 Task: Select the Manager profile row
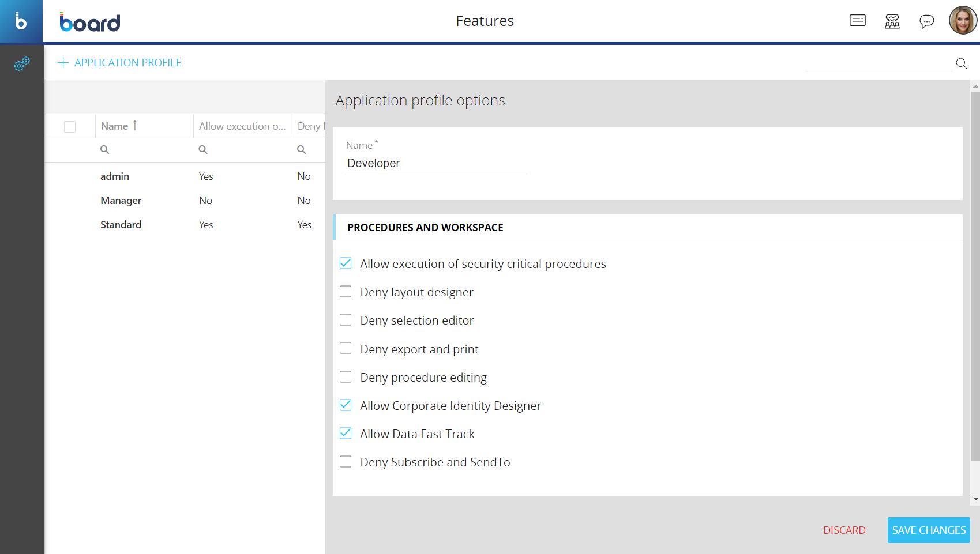point(121,201)
